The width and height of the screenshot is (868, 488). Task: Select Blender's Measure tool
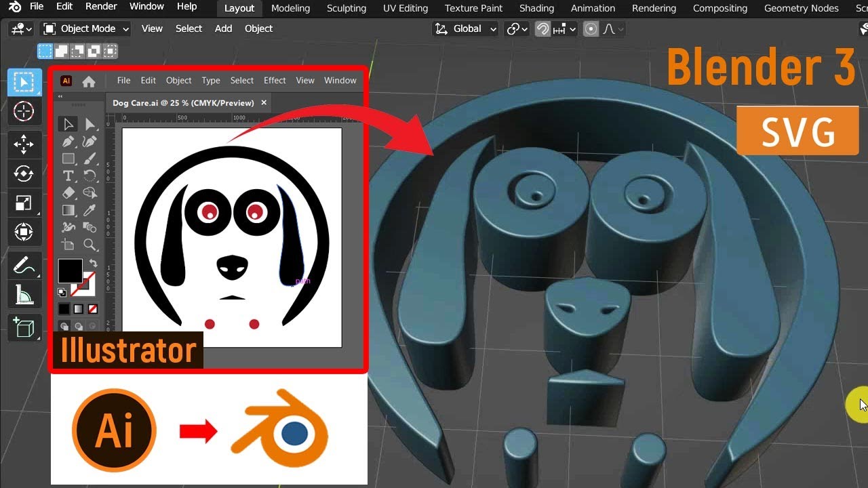pos(24,295)
